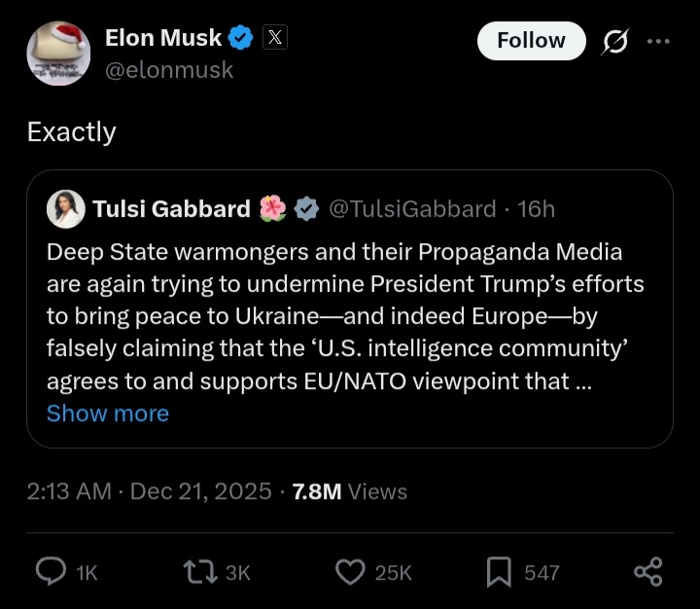700x609 pixels.
Task: Open the three-dot more options menu
Action: click(x=658, y=41)
